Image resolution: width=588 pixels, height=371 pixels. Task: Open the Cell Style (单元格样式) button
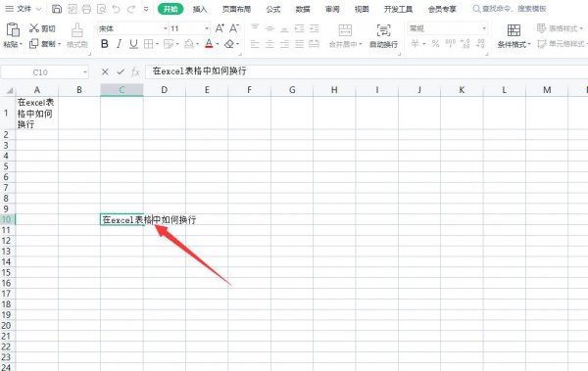(563, 44)
